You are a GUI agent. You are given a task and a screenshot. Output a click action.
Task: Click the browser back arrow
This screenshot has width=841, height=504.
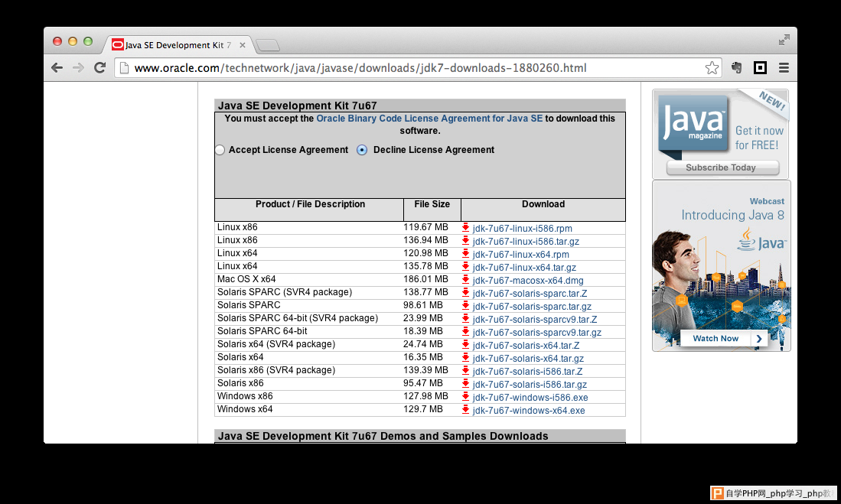(57, 67)
